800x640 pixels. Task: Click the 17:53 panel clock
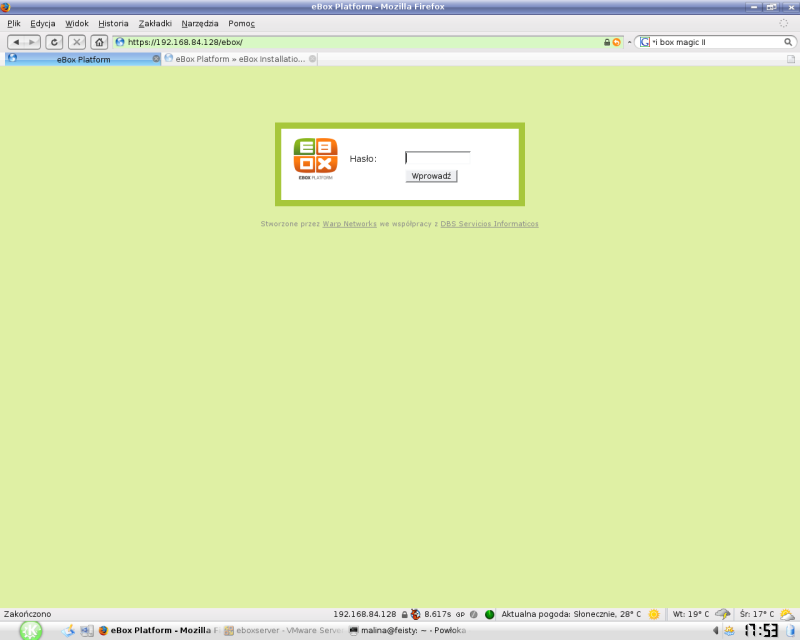click(761, 631)
